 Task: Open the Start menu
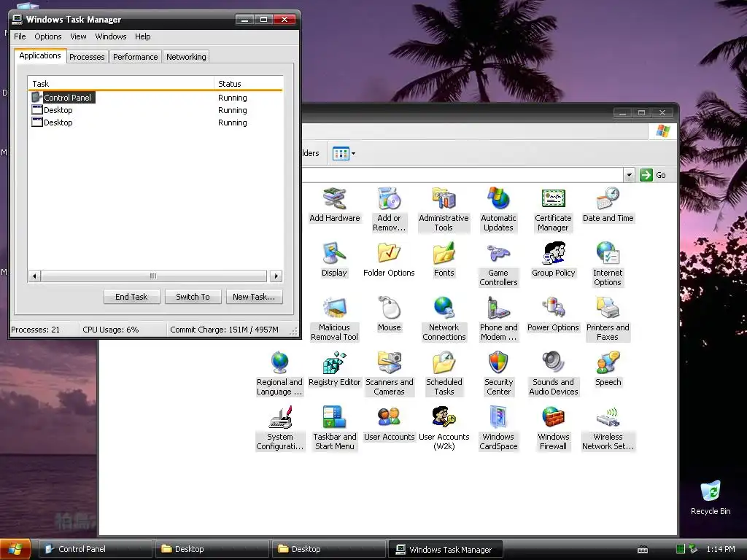point(15,549)
